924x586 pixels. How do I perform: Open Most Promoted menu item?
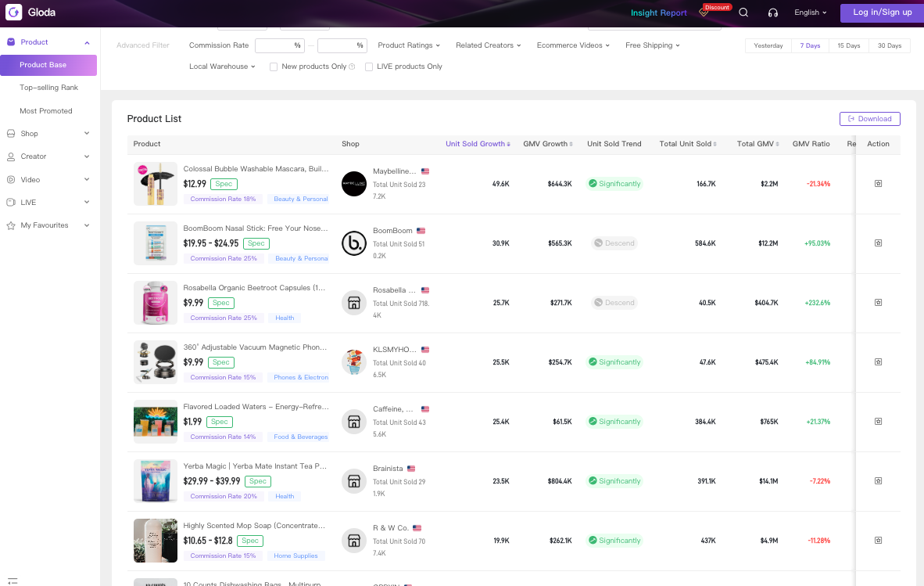pos(46,111)
